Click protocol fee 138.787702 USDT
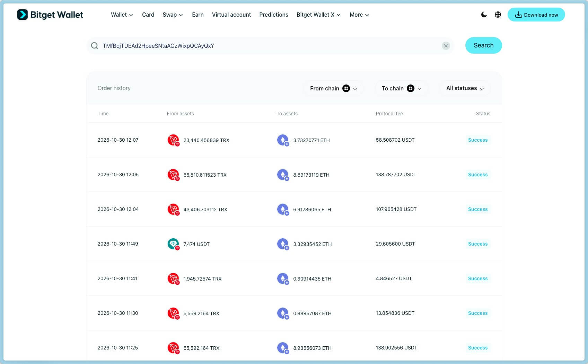 [x=396, y=175]
